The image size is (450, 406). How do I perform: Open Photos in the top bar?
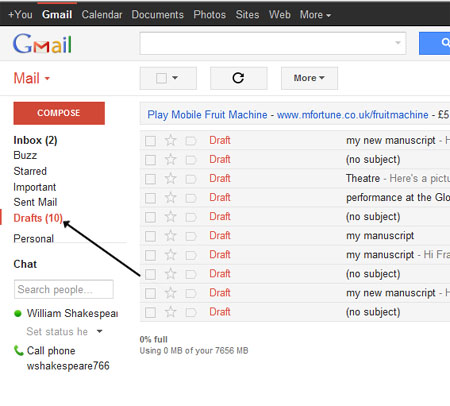point(209,15)
